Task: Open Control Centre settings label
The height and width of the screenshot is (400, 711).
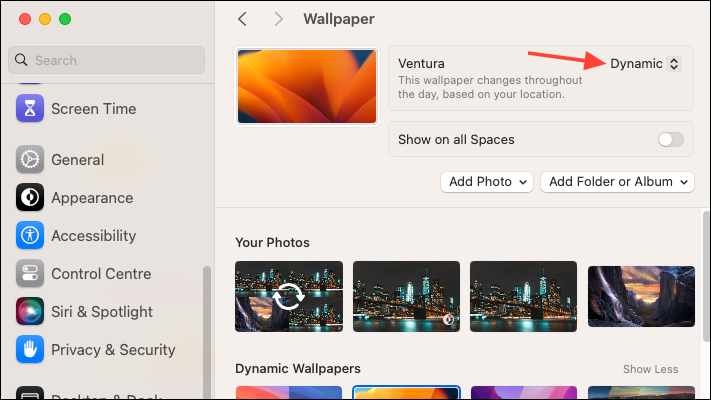Action: [101, 274]
